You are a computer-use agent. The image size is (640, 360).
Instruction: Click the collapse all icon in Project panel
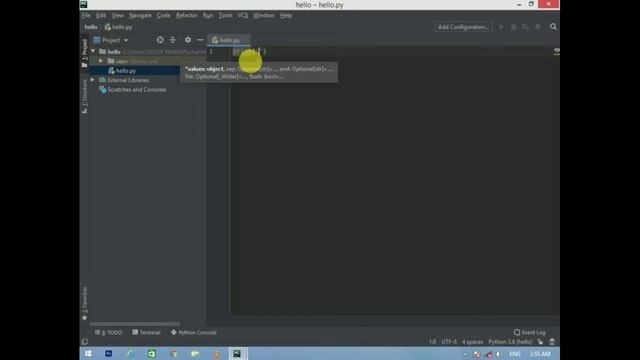pos(173,40)
